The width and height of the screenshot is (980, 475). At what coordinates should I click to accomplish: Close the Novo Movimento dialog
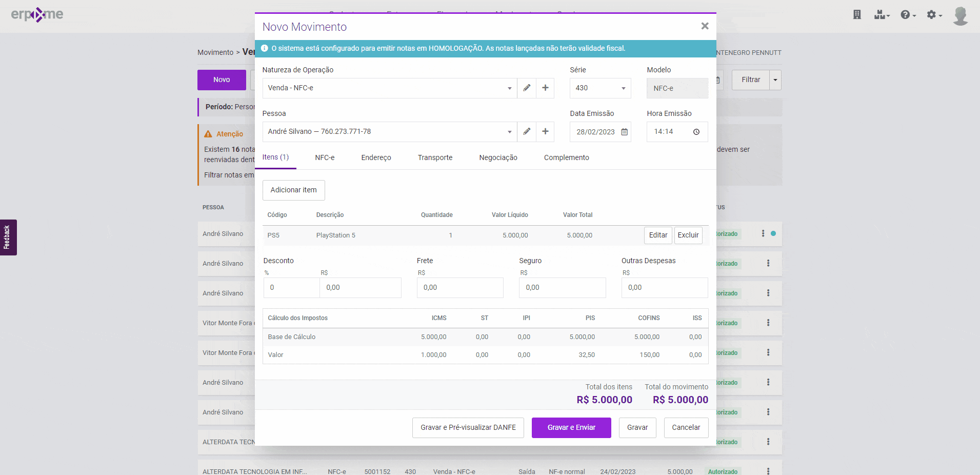click(x=705, y=26)
